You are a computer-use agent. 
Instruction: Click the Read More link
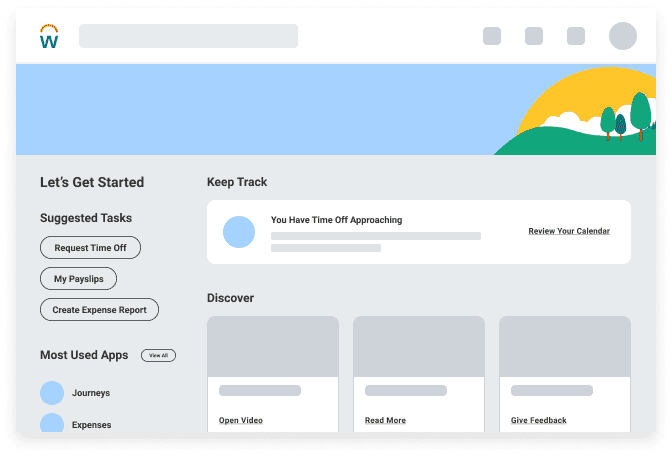(x=385, y=420)
